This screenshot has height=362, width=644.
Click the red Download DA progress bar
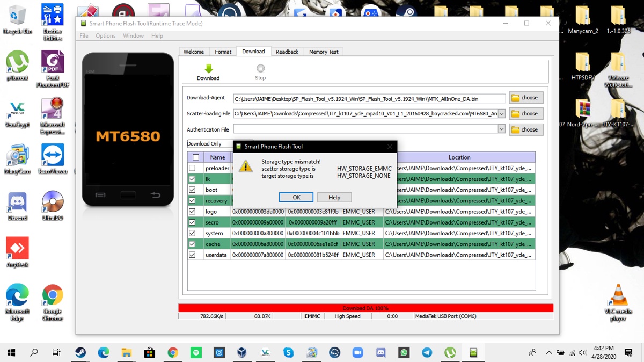tap(365, 308)
